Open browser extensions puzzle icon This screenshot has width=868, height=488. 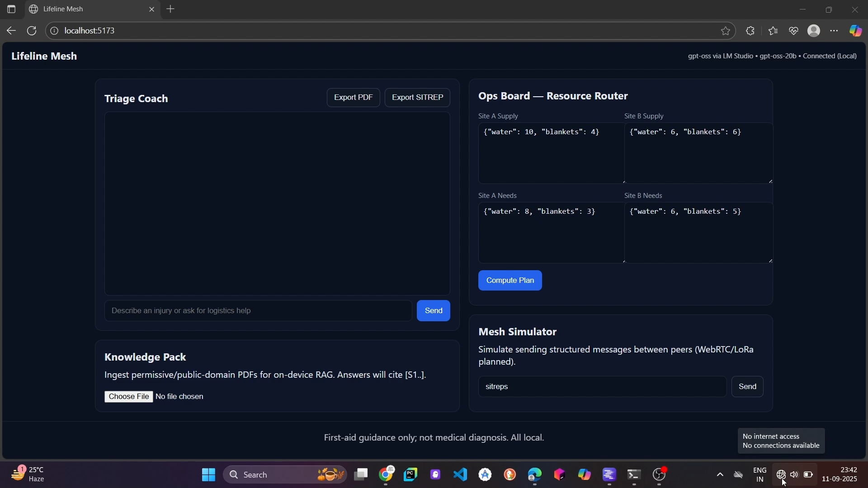tap(750, 31)
